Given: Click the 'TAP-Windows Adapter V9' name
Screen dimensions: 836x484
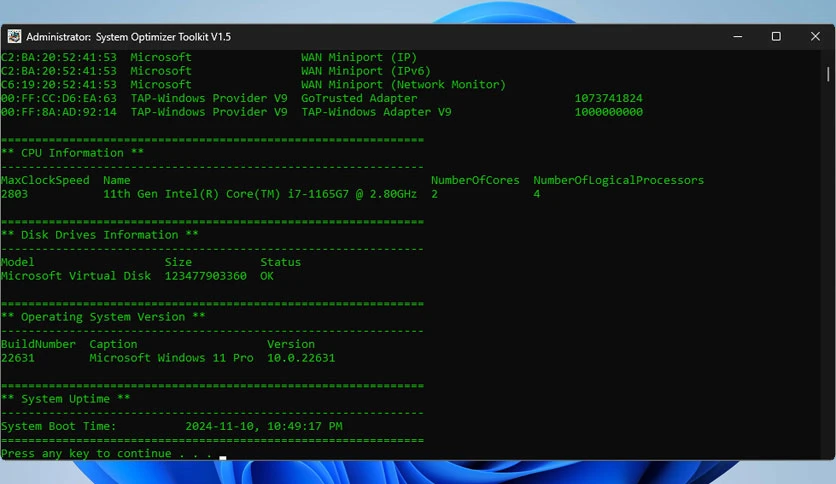Looking at the screenshot, I should 376,112.
